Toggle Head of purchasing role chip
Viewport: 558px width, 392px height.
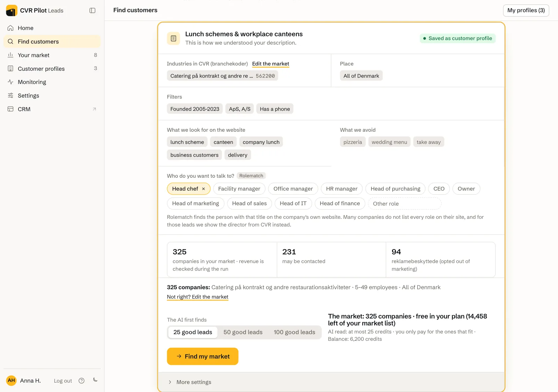click(395, 189)
